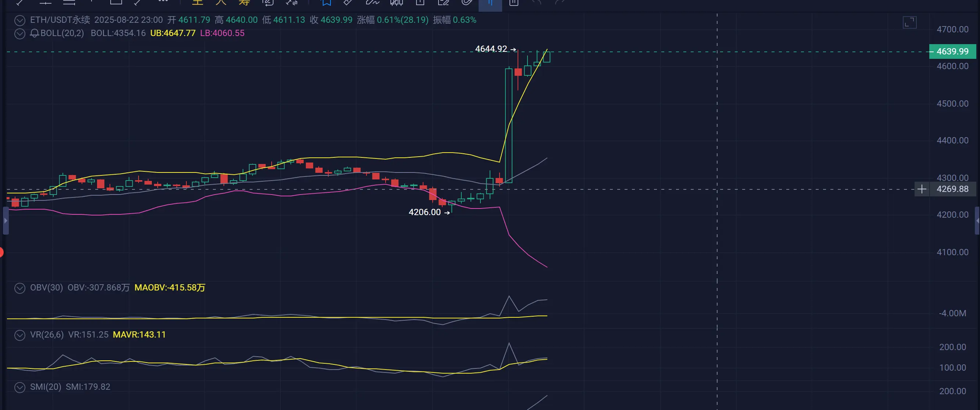This screenshot has height=410, width=980.
Task: Click the 振幅 0.63% amplitude value
Action: coord(455,20)
